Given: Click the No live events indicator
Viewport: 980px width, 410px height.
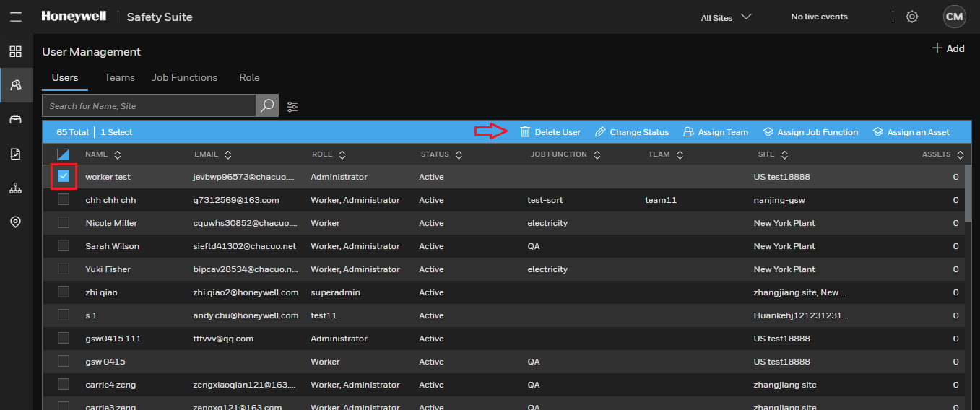Looking at the screenshot, I should (x=819, y=17).
